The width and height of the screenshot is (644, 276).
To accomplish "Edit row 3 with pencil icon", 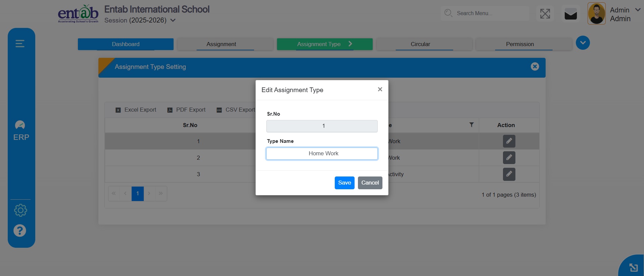I will (509, 174).
